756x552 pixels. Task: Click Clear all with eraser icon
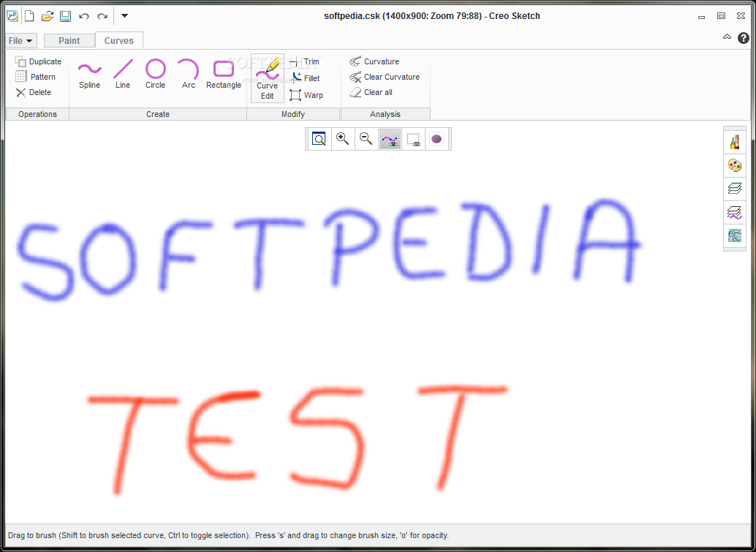(371, 92)
